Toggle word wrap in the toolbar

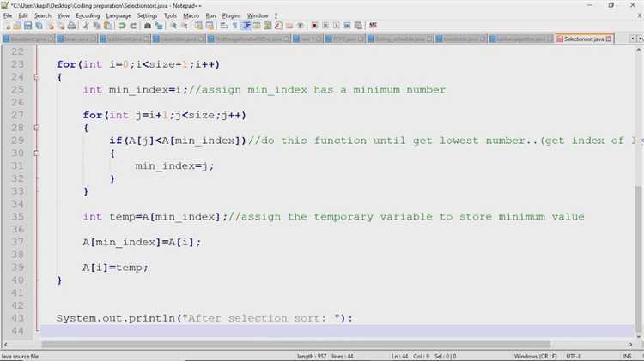tap(224, 26)
